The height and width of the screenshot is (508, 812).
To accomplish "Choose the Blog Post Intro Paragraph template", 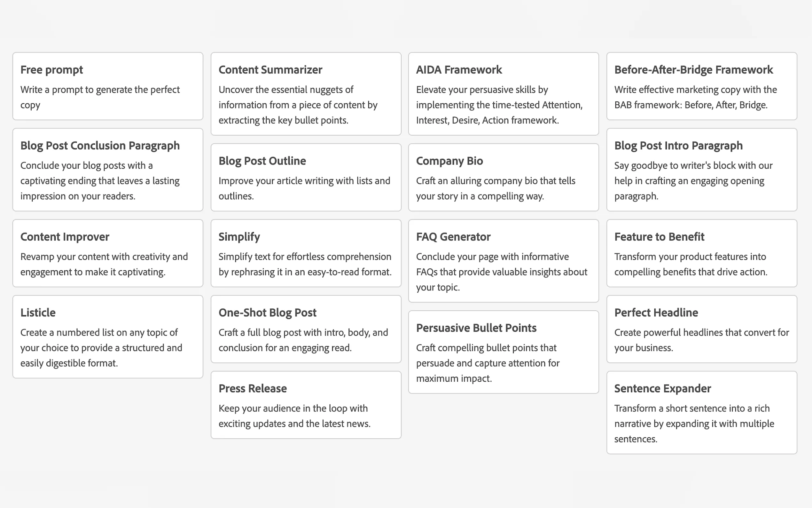I will pos(701,169).
